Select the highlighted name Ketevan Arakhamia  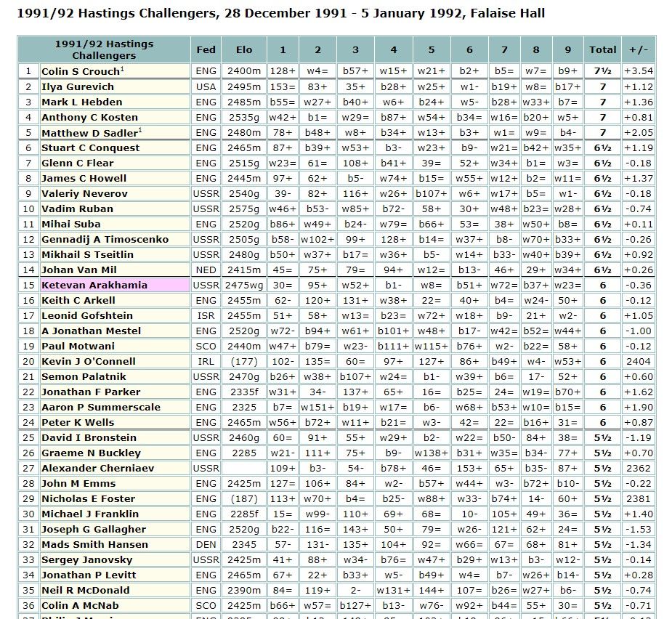(94, 285)
